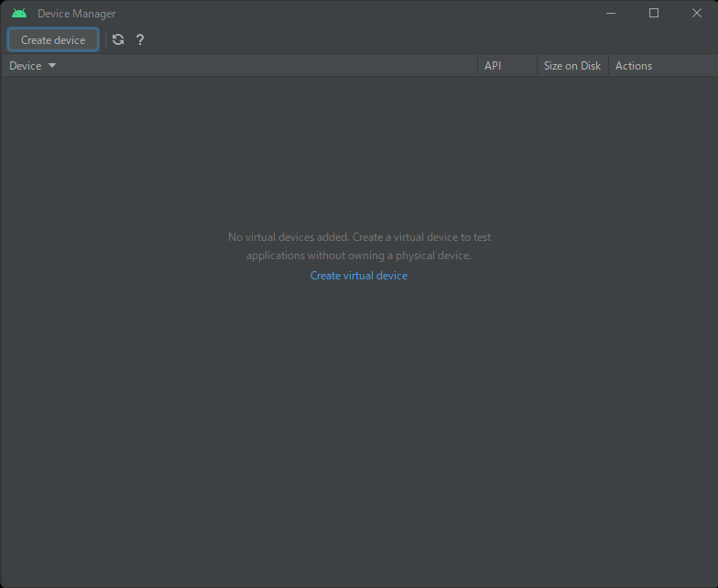Close the Device Manager window
Viewport: 718px width, 588px height.
tap(696, 13)
